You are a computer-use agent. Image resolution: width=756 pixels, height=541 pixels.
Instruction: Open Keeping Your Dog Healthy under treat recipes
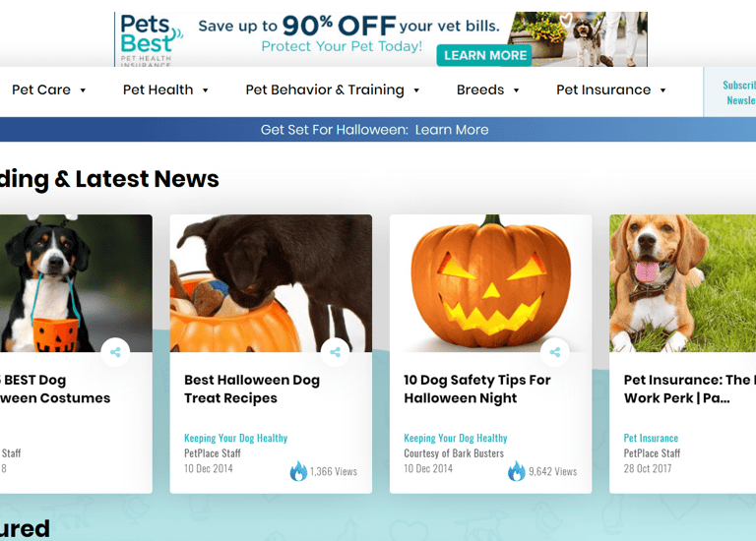click(236, 438)
